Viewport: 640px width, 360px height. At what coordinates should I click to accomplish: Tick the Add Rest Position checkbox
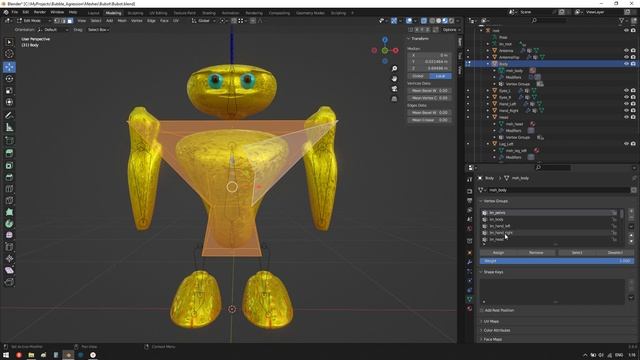pyautogui.click(x=482, y=311)
